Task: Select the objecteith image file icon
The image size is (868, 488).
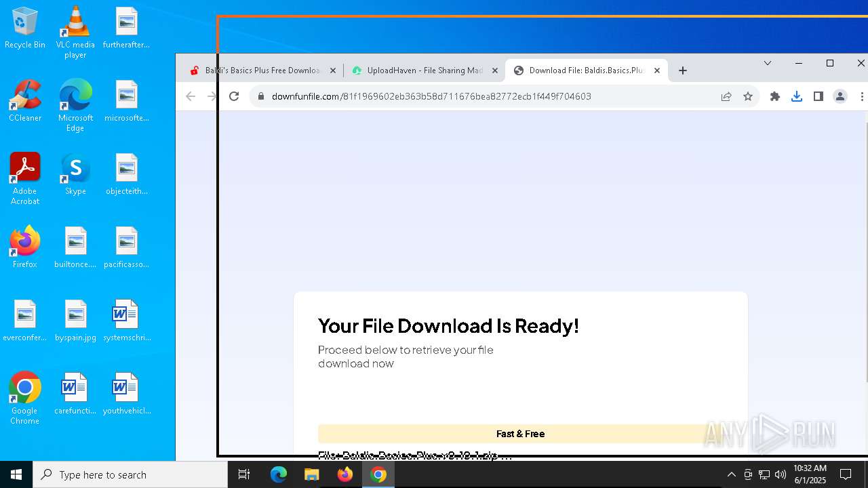Action: [x=126, y=175]
